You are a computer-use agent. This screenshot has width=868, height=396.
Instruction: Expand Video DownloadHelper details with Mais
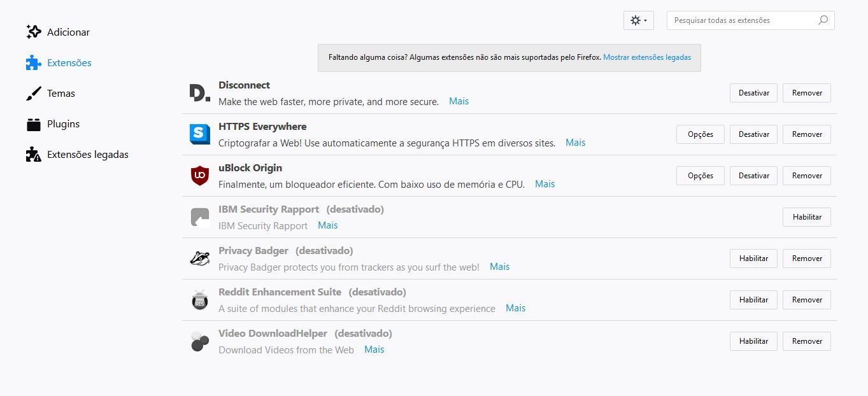coord(374,350)
